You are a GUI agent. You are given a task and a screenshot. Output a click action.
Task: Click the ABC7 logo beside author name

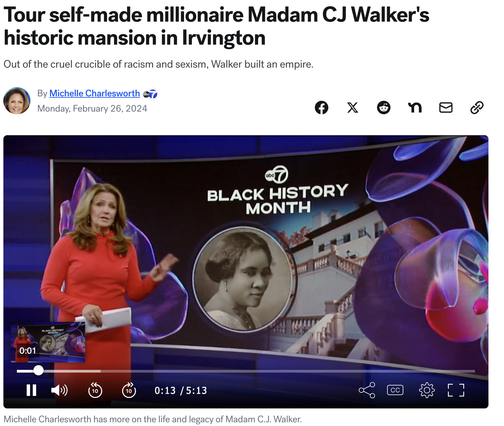[x=150, y=94]
